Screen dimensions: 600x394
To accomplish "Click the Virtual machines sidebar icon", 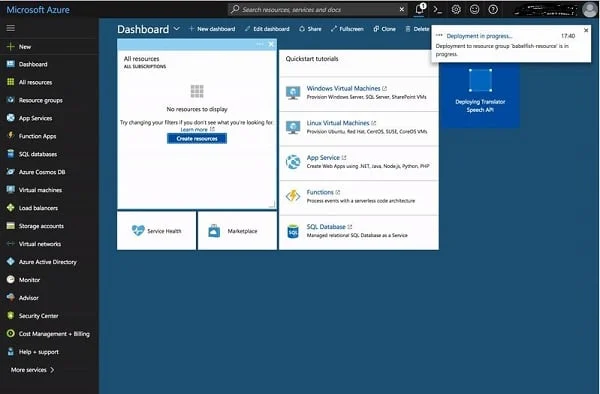I will (x=11, y=190).
